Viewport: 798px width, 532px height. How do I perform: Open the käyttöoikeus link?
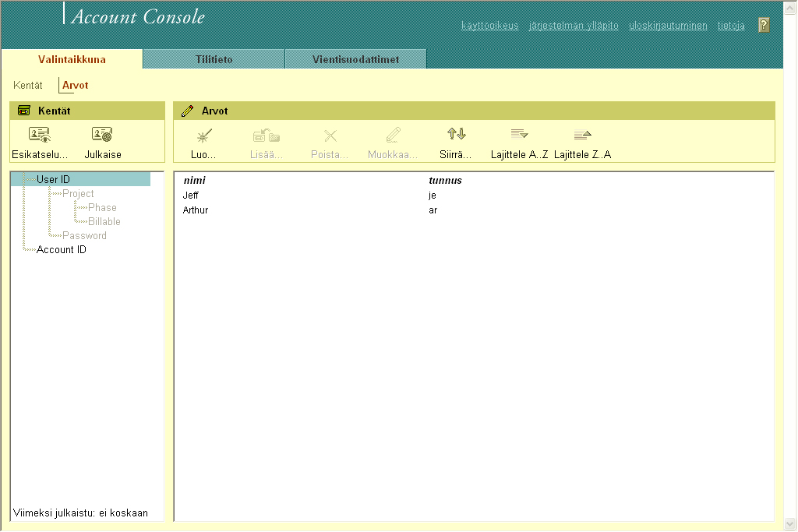(x=489, y=26)
